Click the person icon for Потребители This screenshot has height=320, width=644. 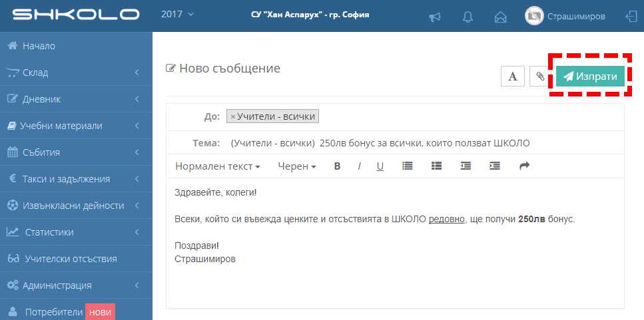13,311
